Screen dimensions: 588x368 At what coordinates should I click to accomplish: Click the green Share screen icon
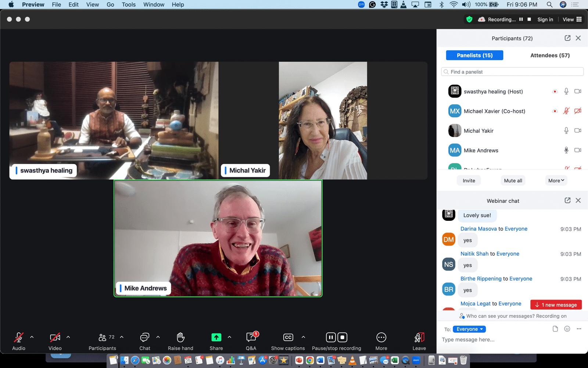(x=216, y=337)
